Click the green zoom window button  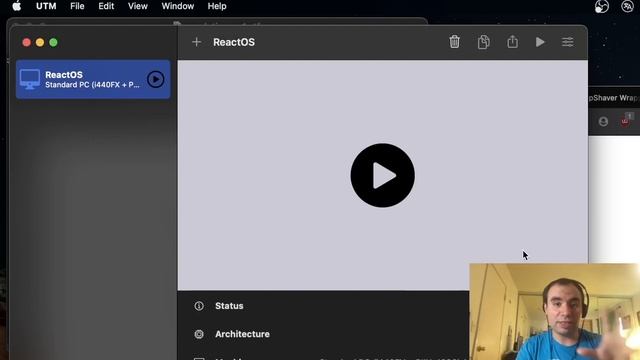(x=53, y=42)
